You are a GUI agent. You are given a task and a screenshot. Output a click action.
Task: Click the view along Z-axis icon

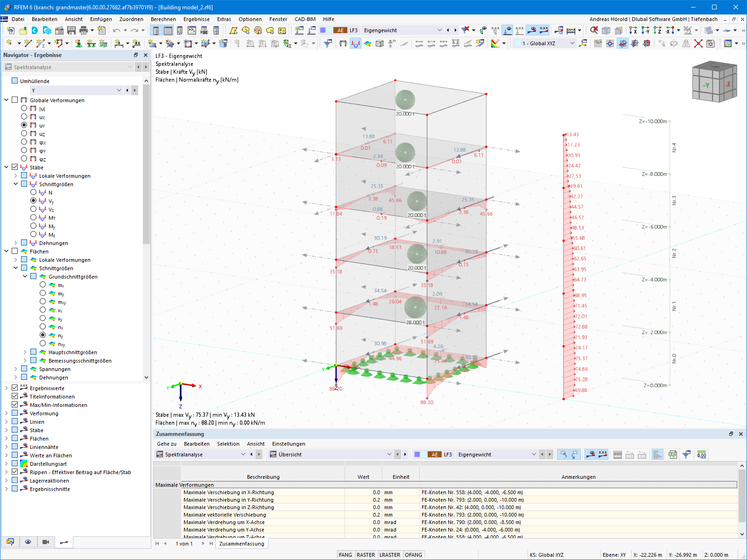tap(657, 30)
